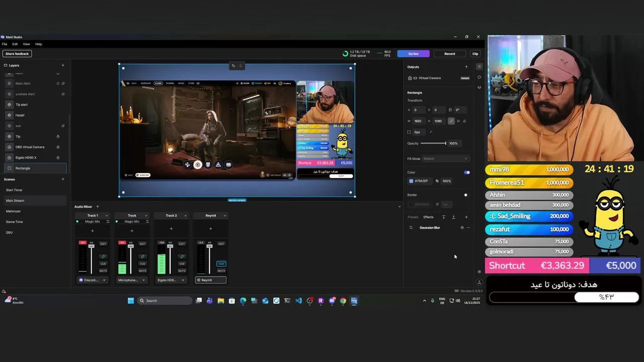Viewport: 644px width, 362px height.
Task: Open the View menu
Action: pos(26,44)
